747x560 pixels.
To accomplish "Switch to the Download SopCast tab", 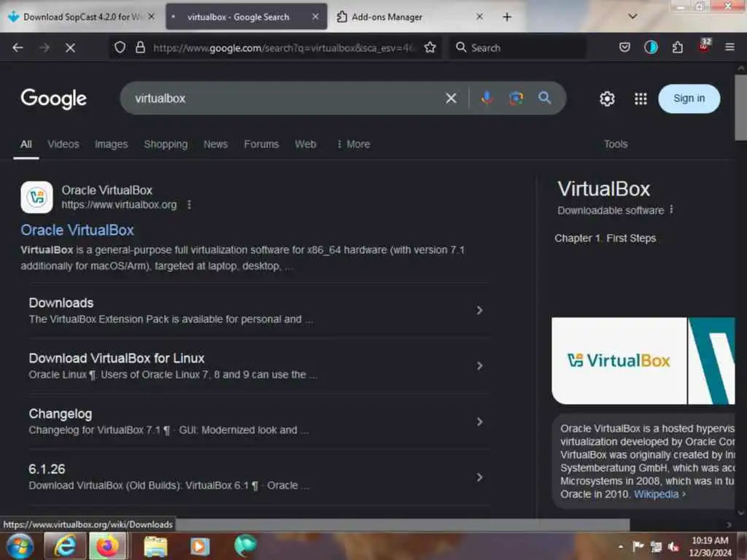I will click(82, 17).
